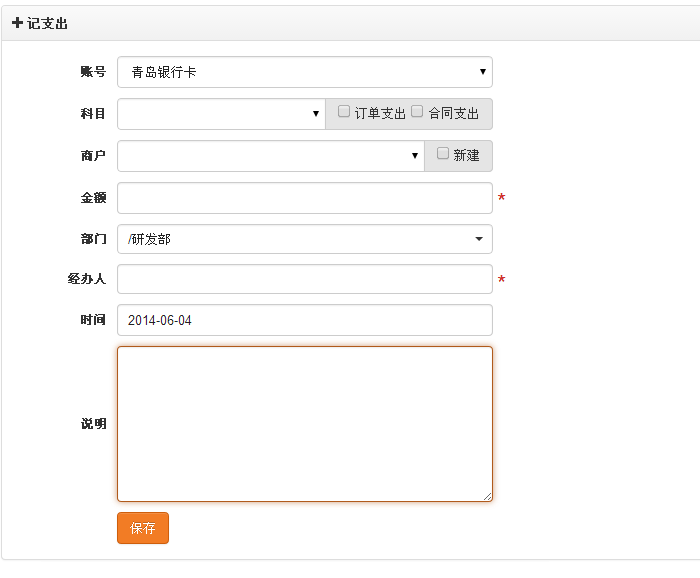Enable the 订单支出 checkbox
The height and width of the screenshot is (578, 700).
point(343,111)
